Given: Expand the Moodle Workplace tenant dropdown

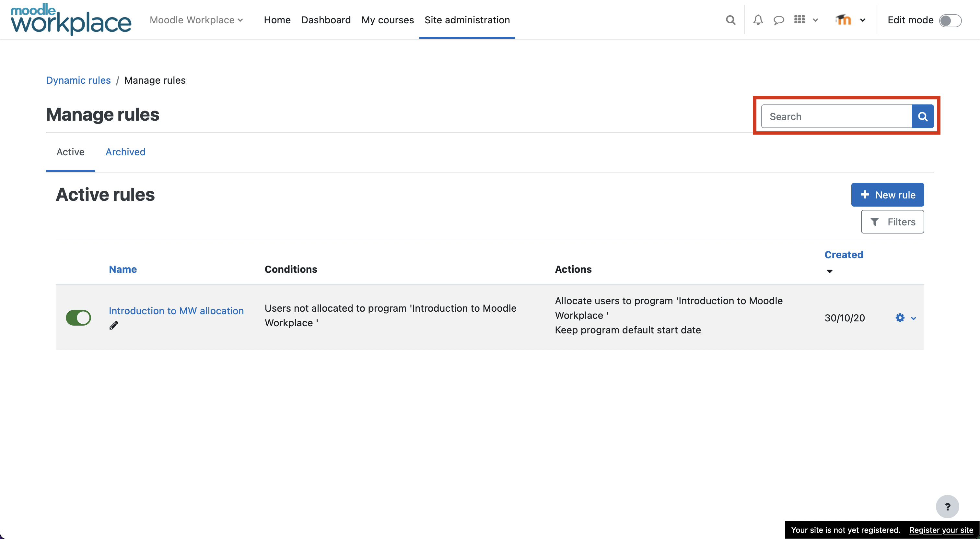Looking at the screenshot, I should [196, 20].
